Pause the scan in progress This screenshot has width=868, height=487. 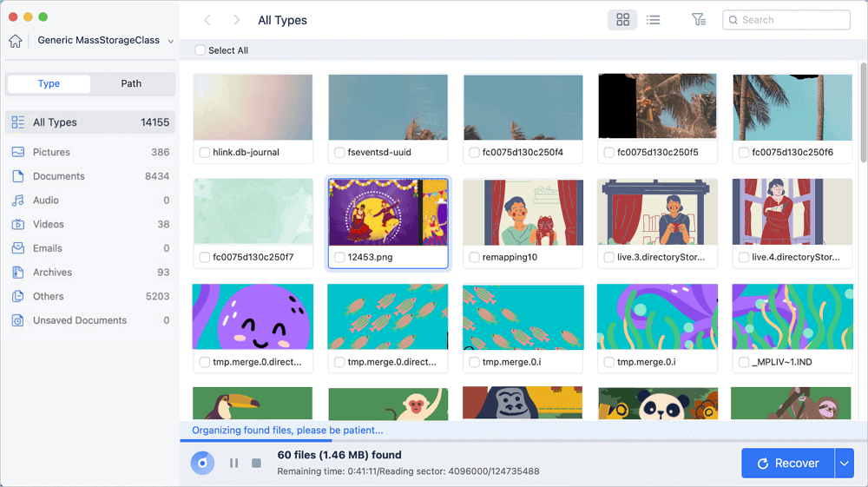coord(233,464)
